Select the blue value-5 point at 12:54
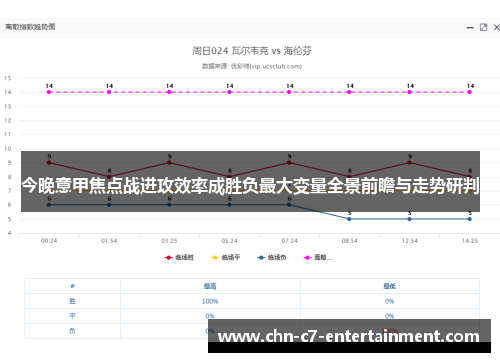Image resolution: width=500 pixels, height=362 pixels. tap(409, 219)
